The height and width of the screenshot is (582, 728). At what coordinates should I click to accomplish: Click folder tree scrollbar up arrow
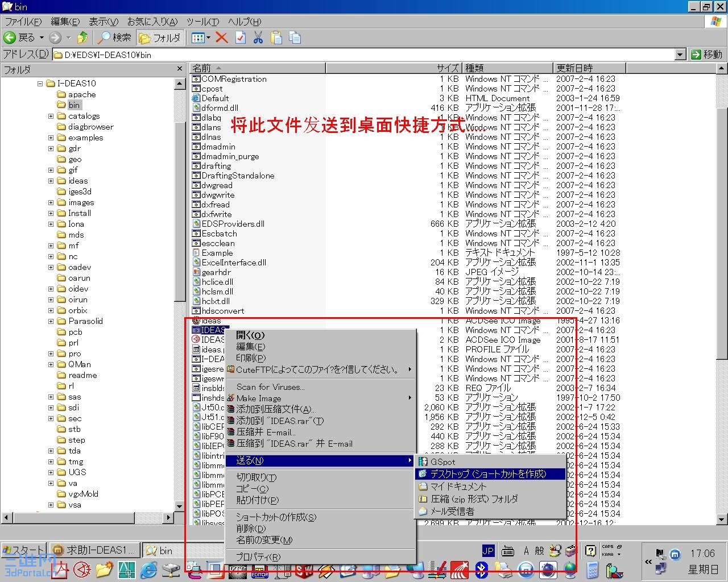[180, 84]
